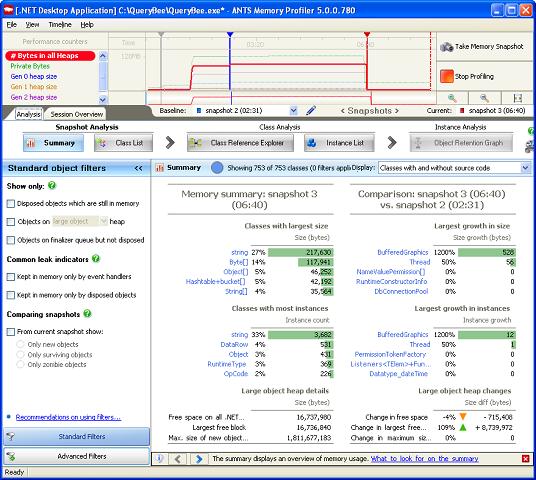Click the Stop Profiling red icon
Screen dimensions: 536x480
coord(446,76)
